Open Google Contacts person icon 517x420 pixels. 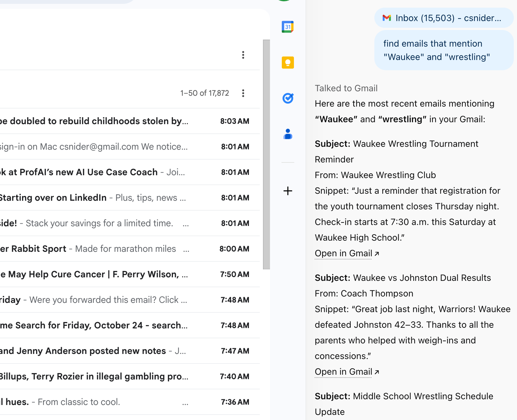coord(288,134)
